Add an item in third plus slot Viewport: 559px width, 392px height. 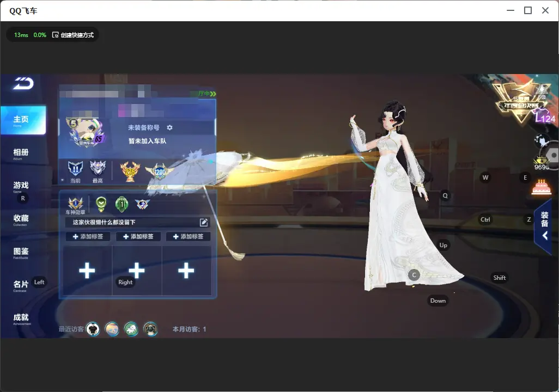coord(186,271)
